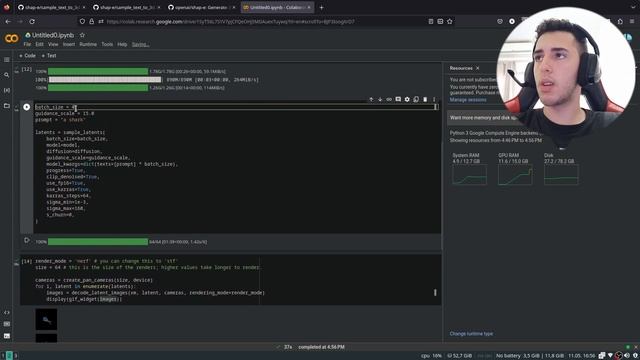Image resolution: width=640 pixels, height=360 pixels.
Task: Open the volume icon in system tray
Action: [627, 356]
